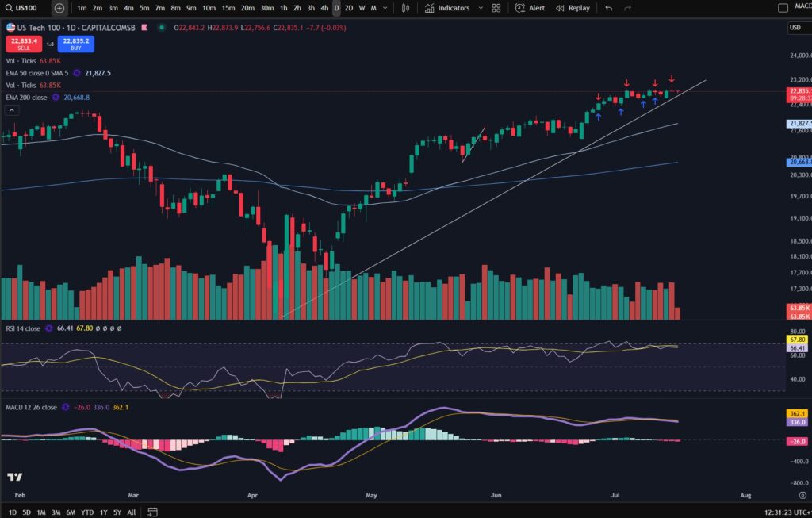Set the range to 3M
This screenshot has width=812, height=518.
[x=56, y=512]
